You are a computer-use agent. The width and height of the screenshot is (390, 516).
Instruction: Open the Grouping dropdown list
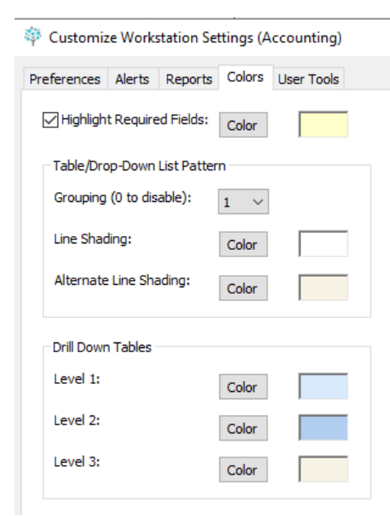pyautogui.click(x=243, y=202)
